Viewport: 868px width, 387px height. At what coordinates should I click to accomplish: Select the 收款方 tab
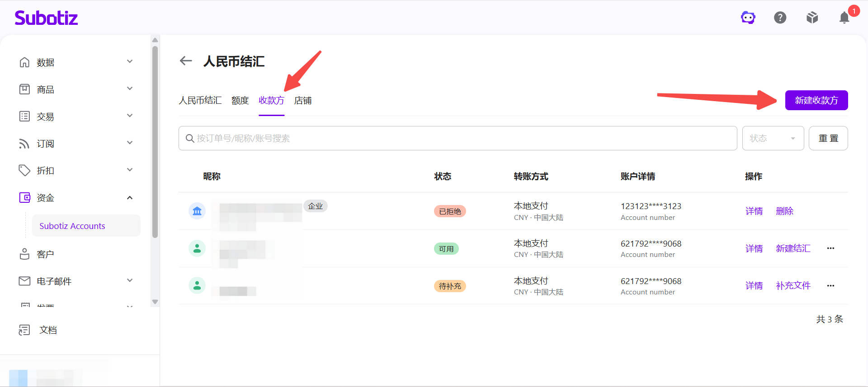coord(271,100)
